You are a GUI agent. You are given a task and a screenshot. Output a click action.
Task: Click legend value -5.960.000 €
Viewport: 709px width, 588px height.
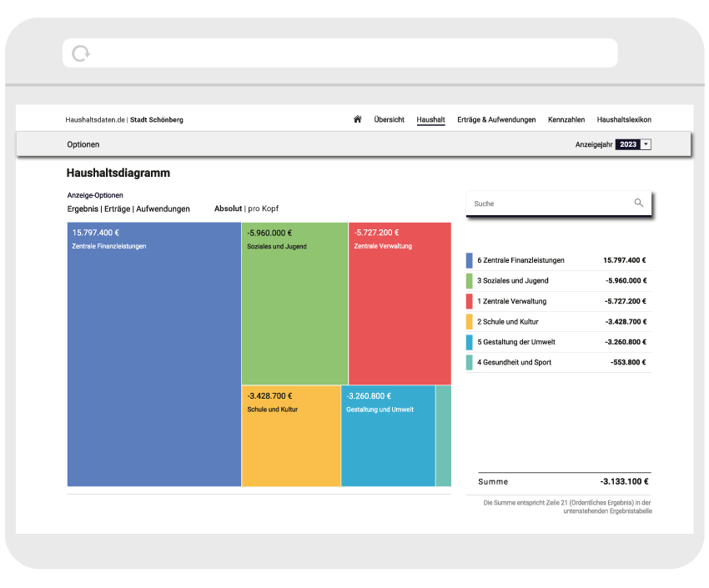click(626, 281)
